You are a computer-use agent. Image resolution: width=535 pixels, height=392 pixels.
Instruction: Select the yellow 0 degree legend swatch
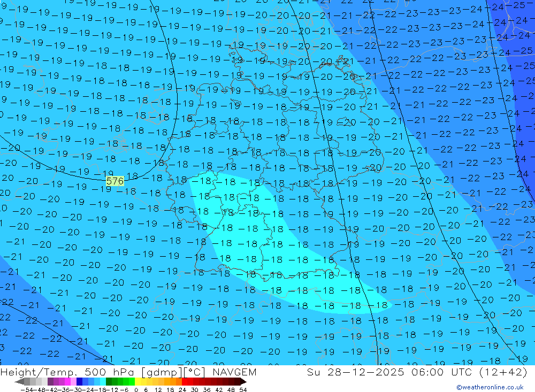coord(138,381)
